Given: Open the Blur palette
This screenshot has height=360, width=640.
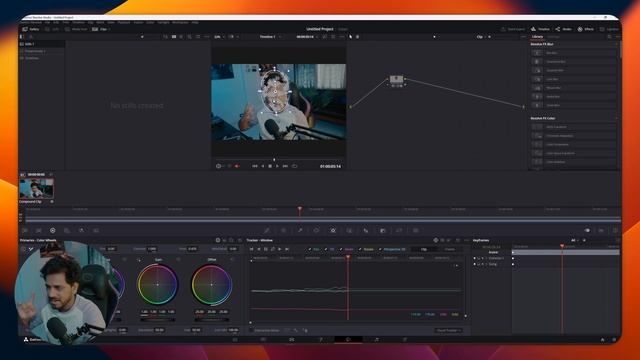Looking at the screenshot, I should coord(366,231).
